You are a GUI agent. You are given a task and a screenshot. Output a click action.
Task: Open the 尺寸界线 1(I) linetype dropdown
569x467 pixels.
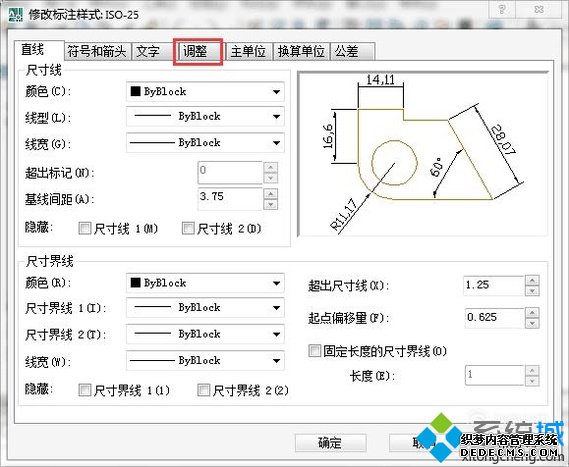point(205,308)
